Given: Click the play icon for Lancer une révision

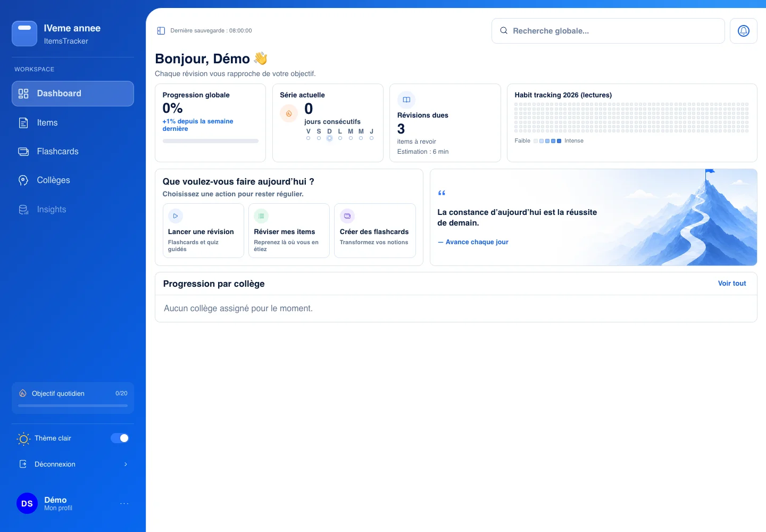Looking at the screenshot, I should point(176,216).
